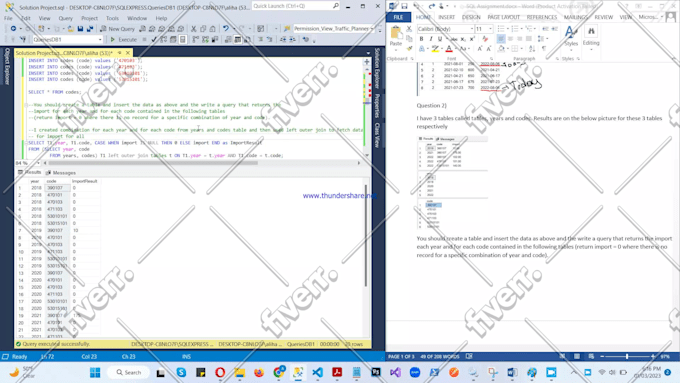Screen dimensions: 680x383
Task: Click the results grid vertical scrollbar
Action: pyautogui.click(x=366, y=235)
